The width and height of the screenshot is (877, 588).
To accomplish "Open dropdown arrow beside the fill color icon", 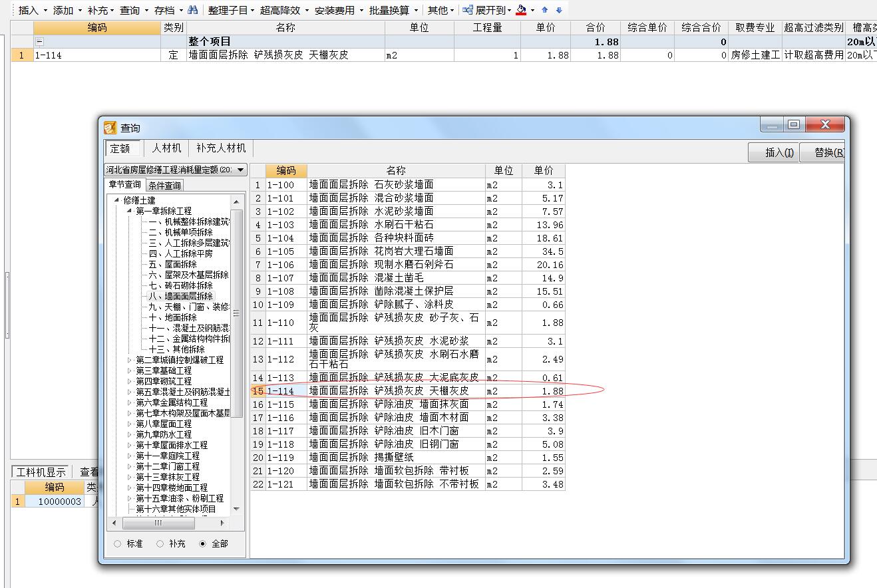I will 532,10.
